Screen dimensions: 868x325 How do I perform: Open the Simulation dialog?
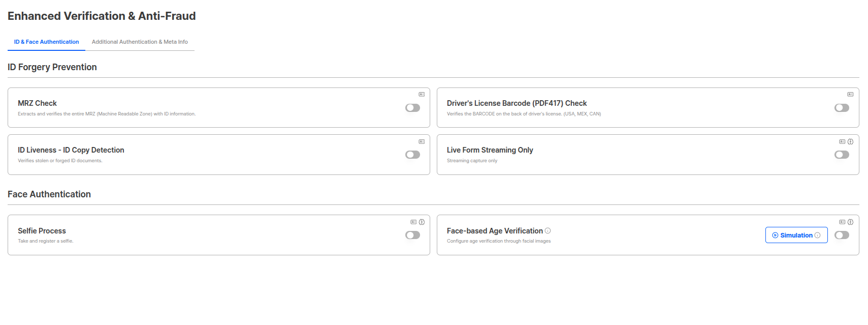(796, 235)
